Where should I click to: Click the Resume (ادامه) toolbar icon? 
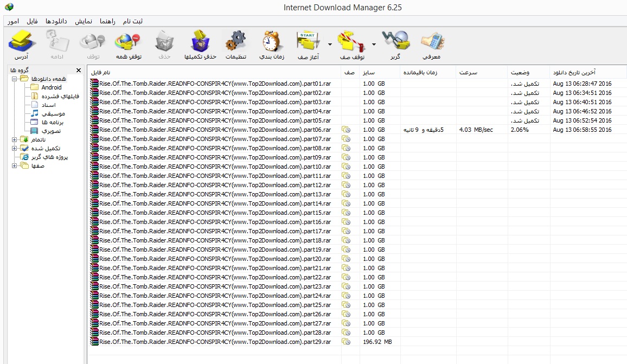click(57, 41)
